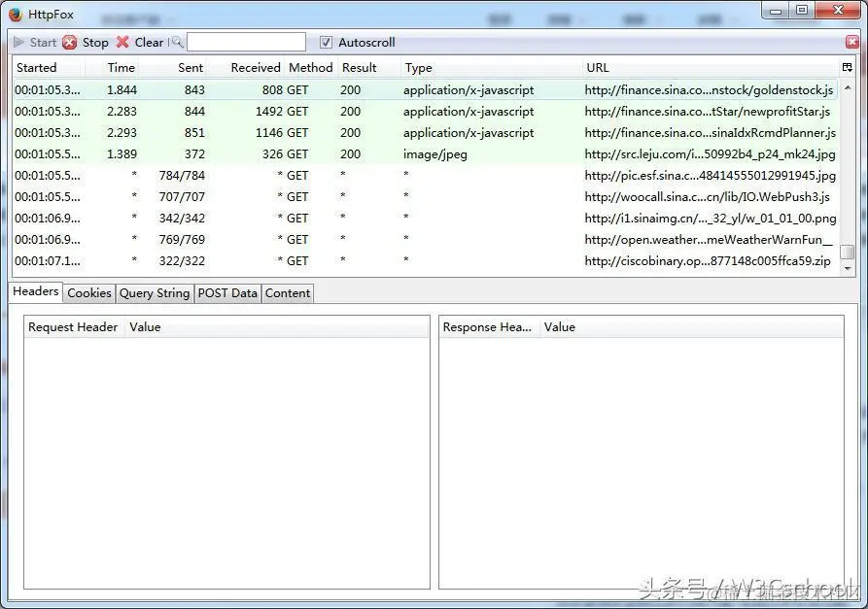The width and height of the screenshot is (868, 609).
Task: Minimize the HttpFox window
Action: 776,10
